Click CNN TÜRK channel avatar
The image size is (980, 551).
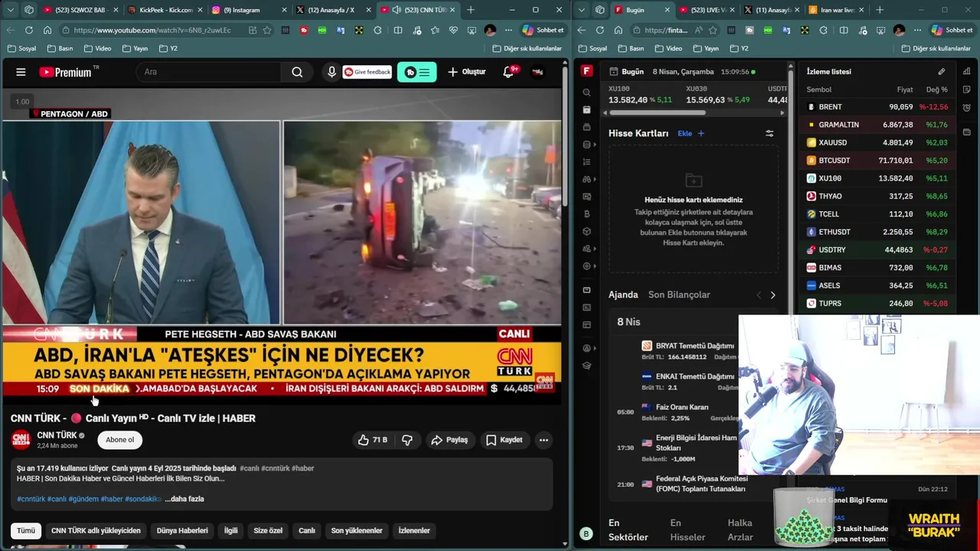(21, 440)
